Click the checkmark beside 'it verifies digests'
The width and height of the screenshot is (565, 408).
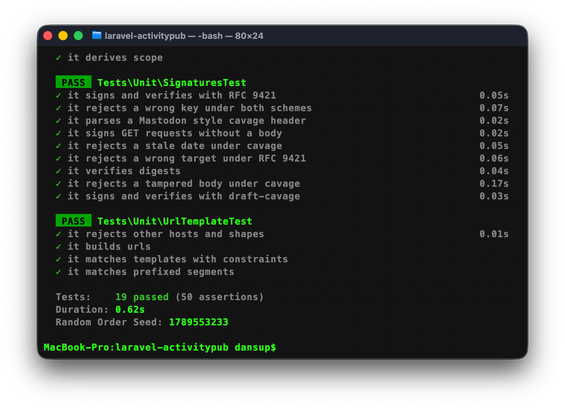58,171
